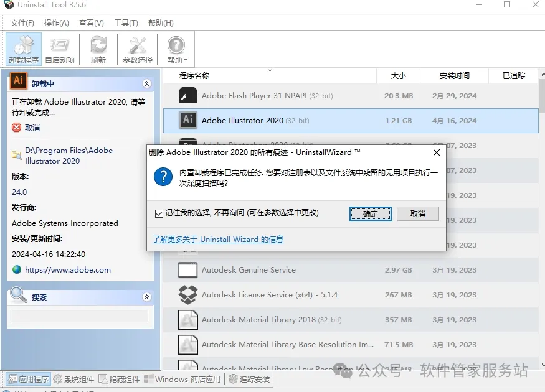Click the folder icon next to install path
Image resolution: width=545 pixels, height=392 pixels.
pos(16,155)
